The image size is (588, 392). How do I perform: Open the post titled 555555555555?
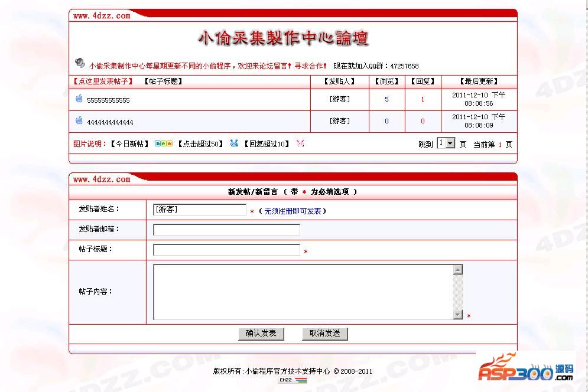pyautogui.click(x=108, y=100)
